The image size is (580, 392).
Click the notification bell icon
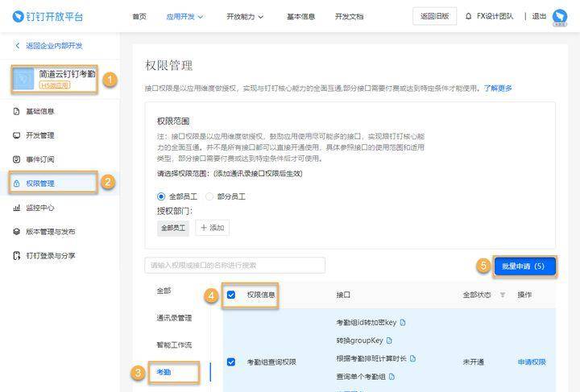click(x=469, y=16)
